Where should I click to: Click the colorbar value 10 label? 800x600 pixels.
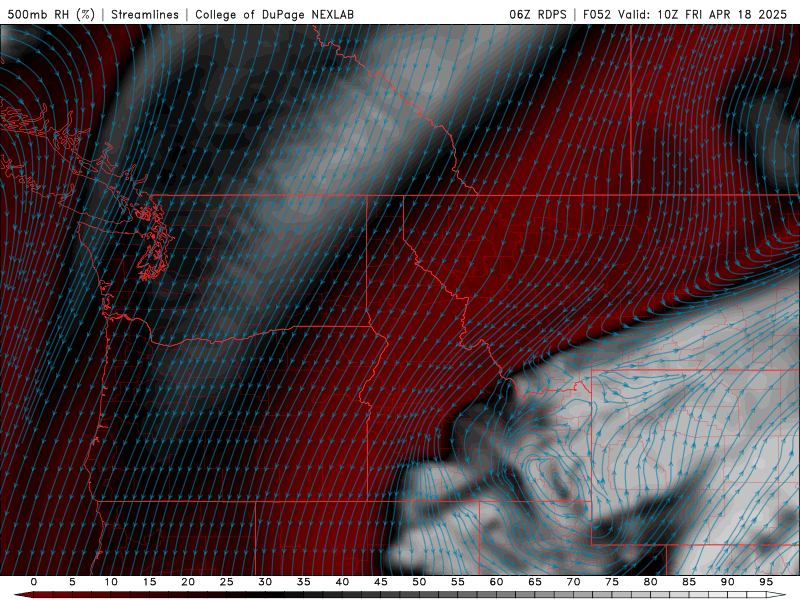click(111, 582)
